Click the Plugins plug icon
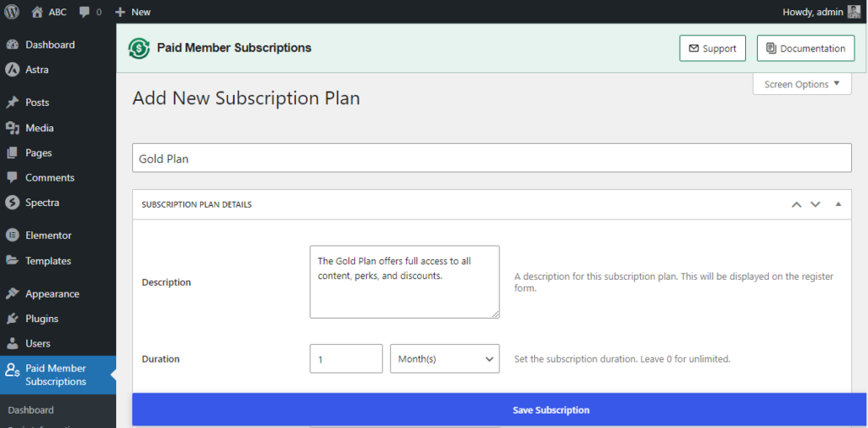The width and height of the screenshot is (868, 428). click(12, 319)
